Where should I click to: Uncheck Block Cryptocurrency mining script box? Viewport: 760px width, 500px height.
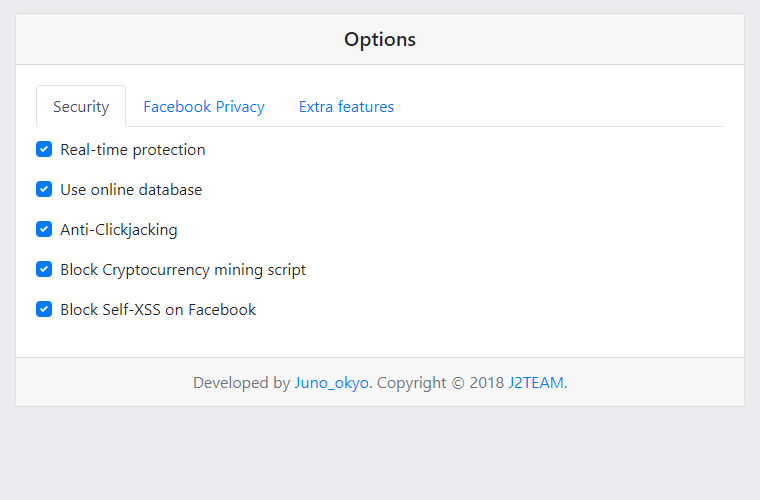44,269
